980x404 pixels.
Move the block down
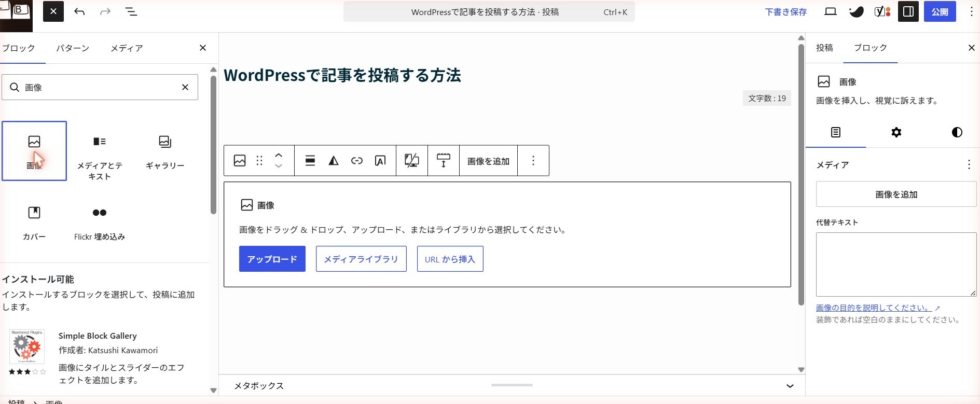[x=279, y=166]
